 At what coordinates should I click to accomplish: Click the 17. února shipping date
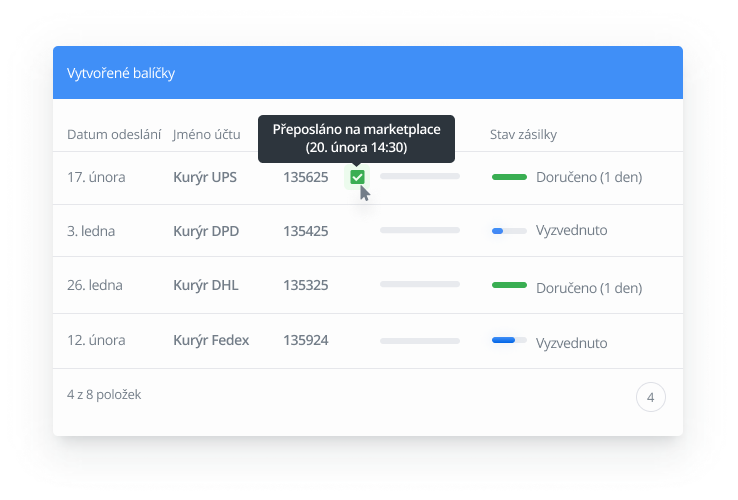96,177
